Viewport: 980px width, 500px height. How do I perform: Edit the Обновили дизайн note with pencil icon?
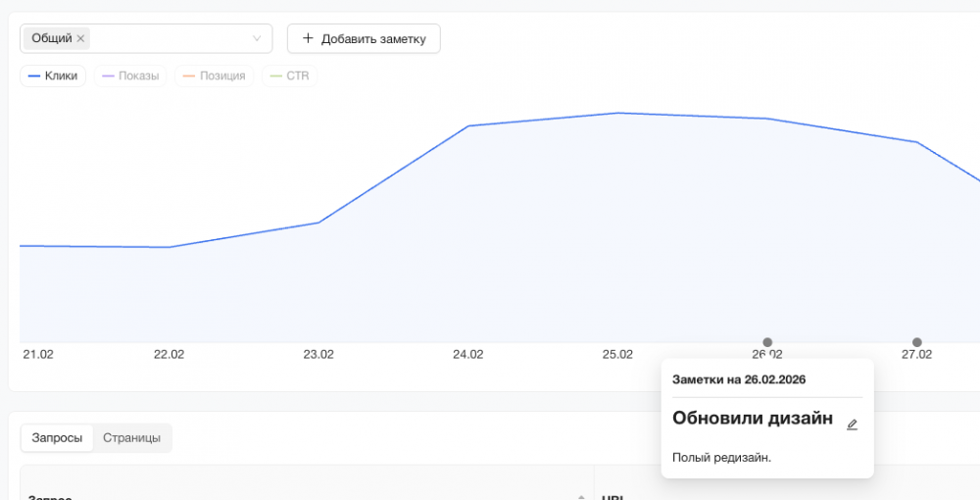(x=852, y=425)
